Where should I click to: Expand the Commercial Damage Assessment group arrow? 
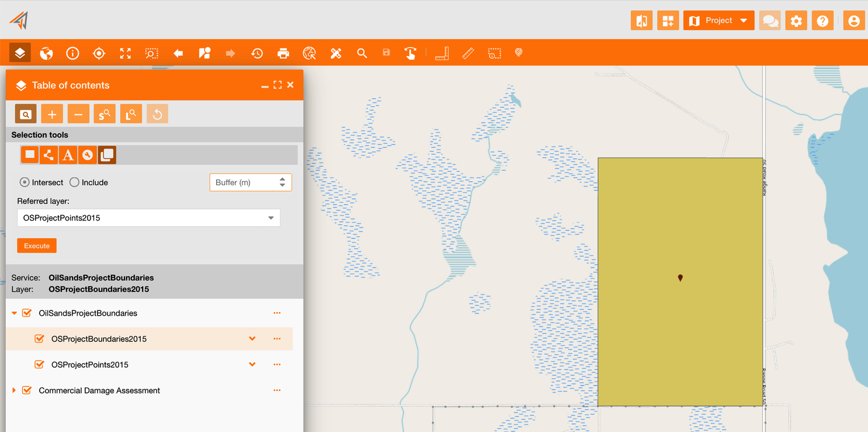coord(14,390)
